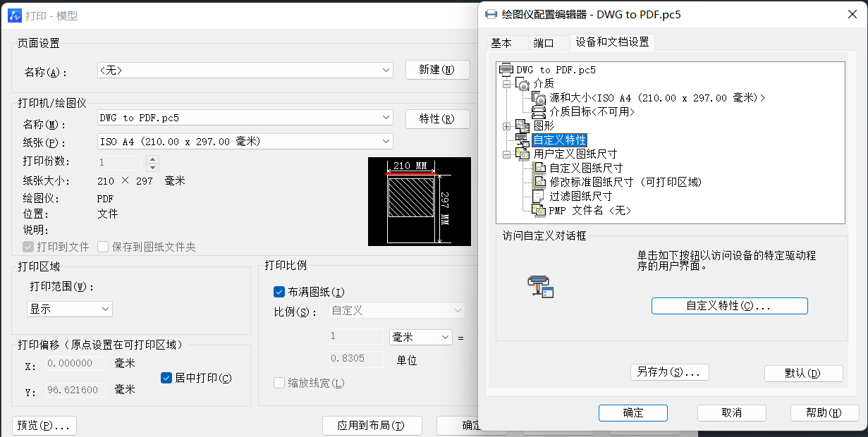
Task: Expand the 图形 tree node
Action: point(506,126)
